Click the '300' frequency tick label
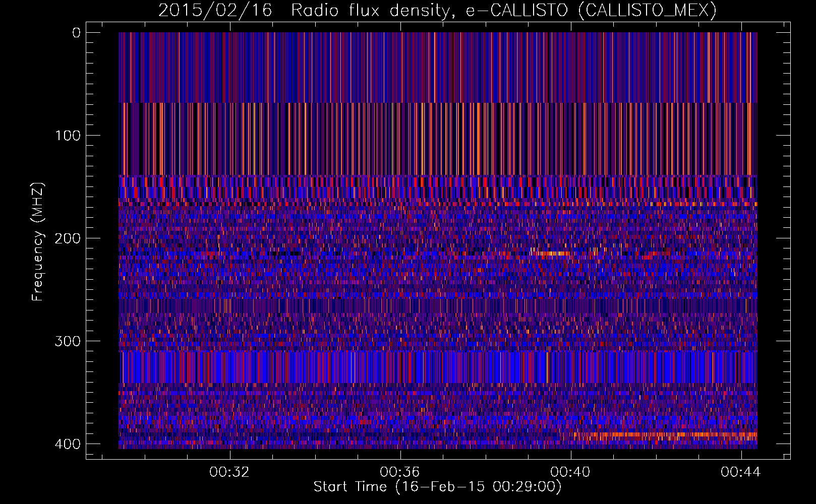This screenshot has width=816, height=504. [67, 341]
